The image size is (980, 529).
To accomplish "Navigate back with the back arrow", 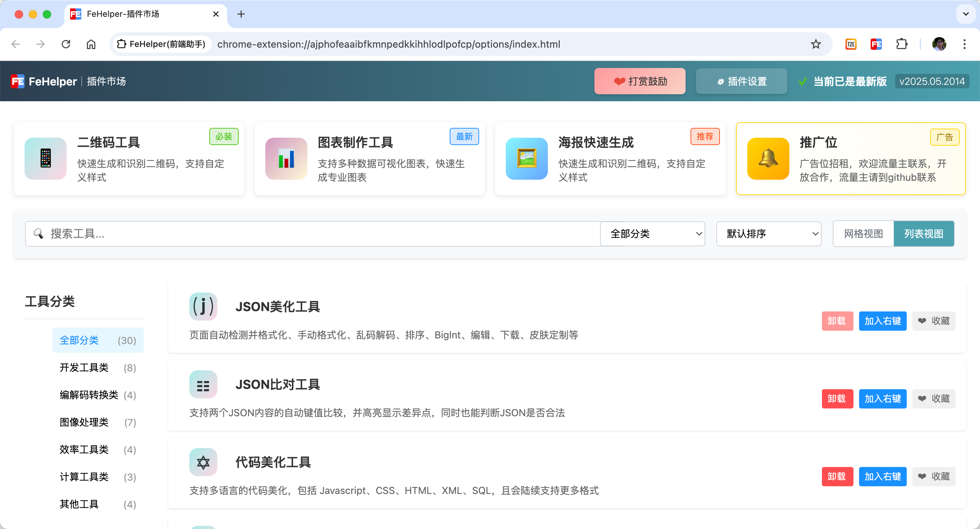I will coord(16,44).
